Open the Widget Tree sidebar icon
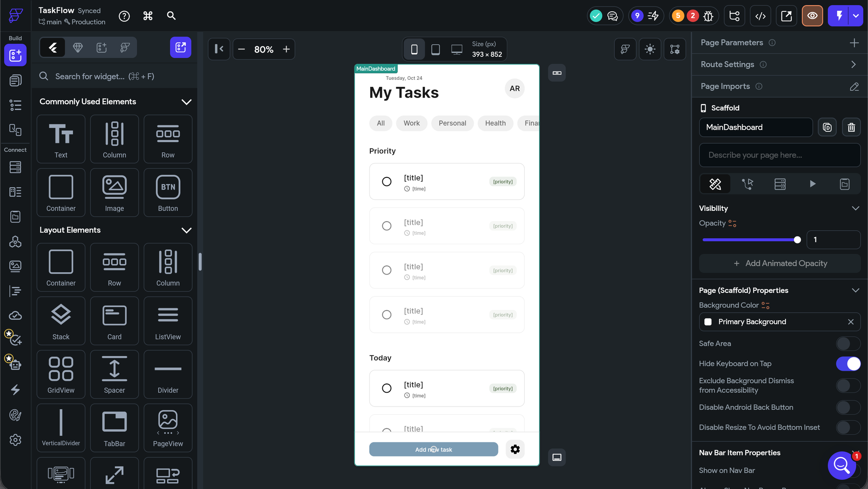868x489 pixels. pyautogui.click(x=15, y=105)
